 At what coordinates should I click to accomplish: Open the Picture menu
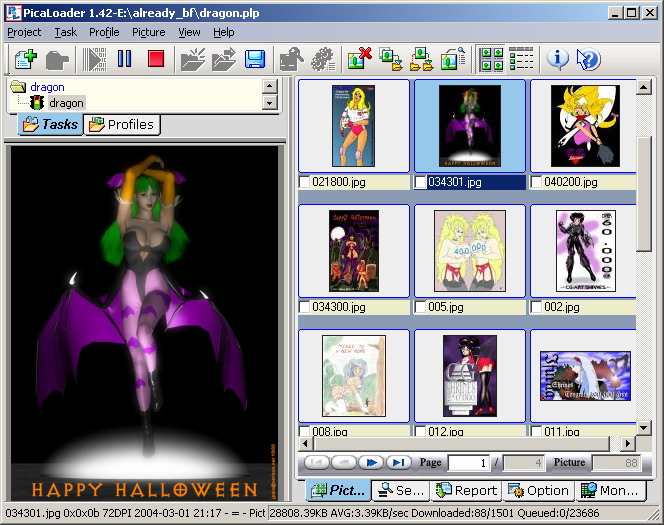[148, 32]
